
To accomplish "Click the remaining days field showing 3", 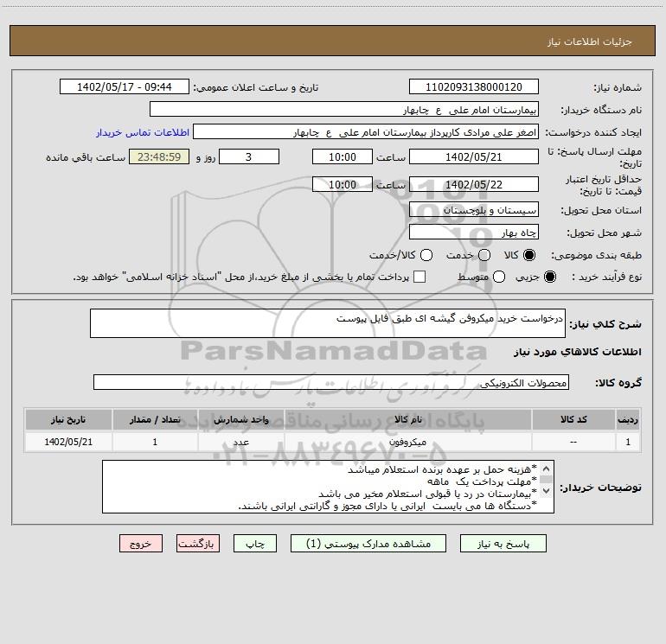I will click(249, 156).
